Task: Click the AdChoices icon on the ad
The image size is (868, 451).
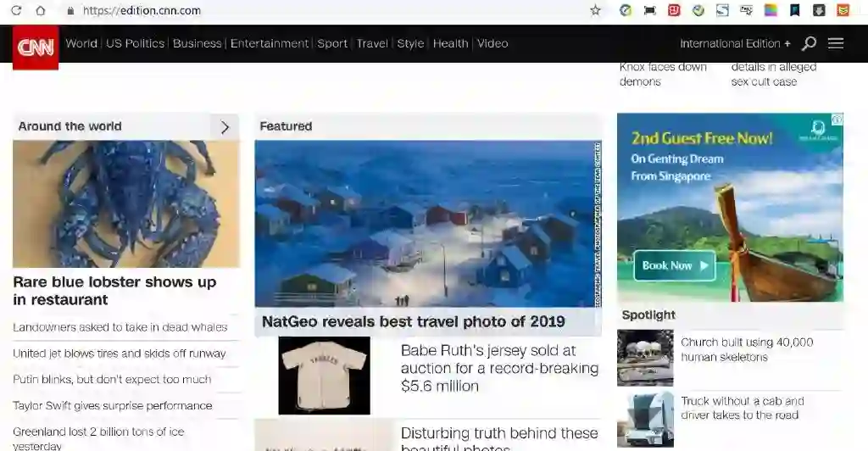Action: pos(837,119)
